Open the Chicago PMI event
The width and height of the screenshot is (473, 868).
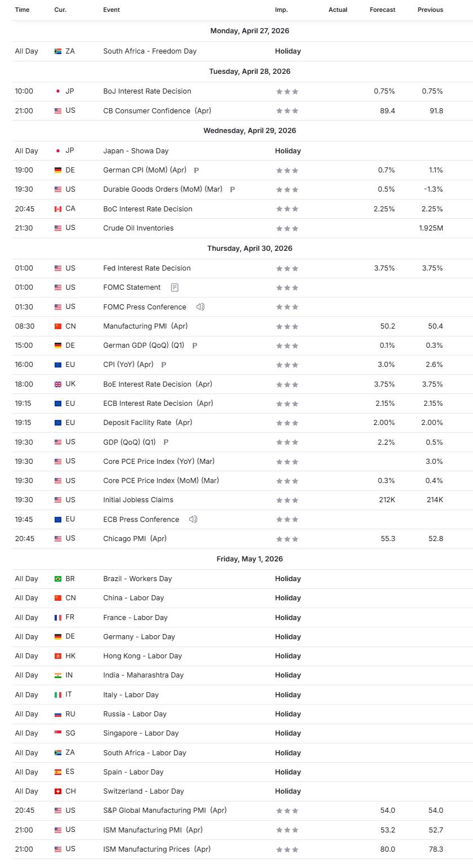(x=135, y=538)
